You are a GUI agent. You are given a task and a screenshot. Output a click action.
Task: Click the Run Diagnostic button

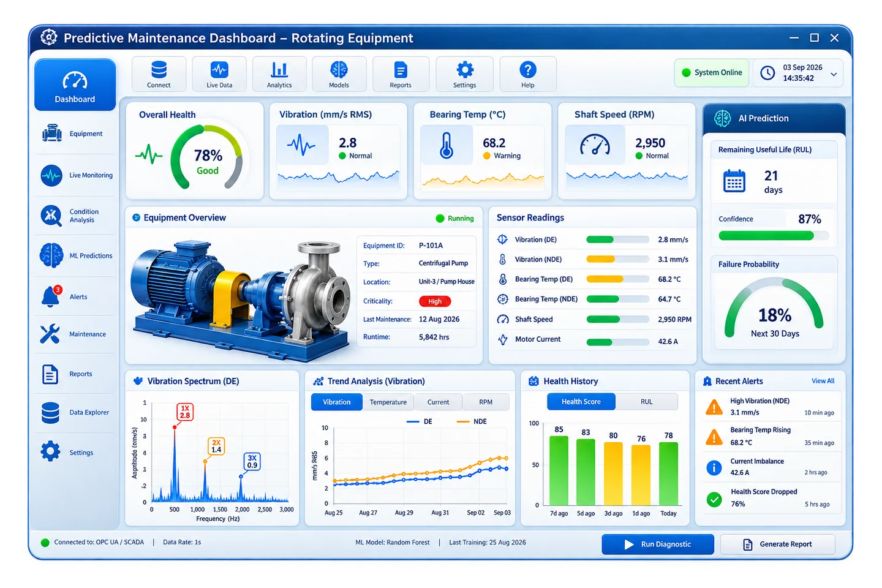[658, 544]
